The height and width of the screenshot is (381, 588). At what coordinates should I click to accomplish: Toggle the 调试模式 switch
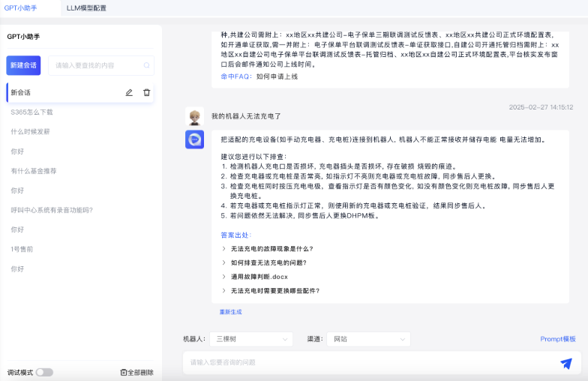[44, 372]
